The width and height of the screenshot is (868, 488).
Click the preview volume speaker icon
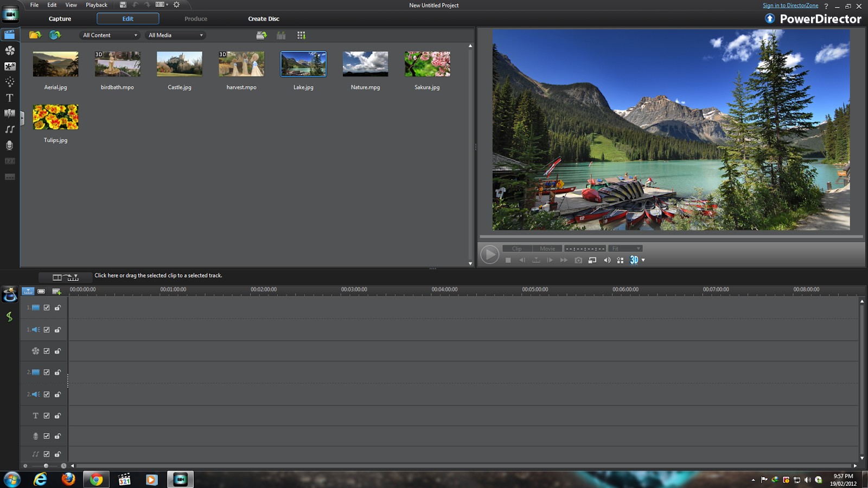coord(607,260)
